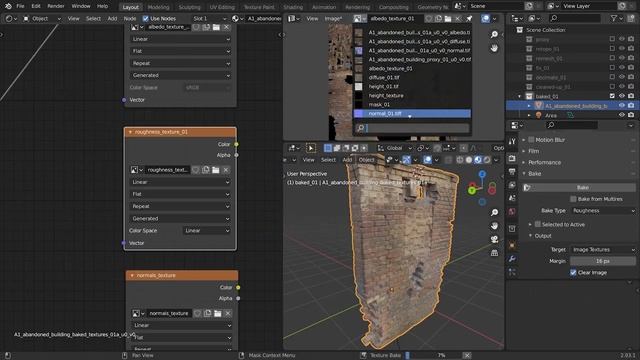Toggle the Use Nodes checkbox

(x=146, y=18)
